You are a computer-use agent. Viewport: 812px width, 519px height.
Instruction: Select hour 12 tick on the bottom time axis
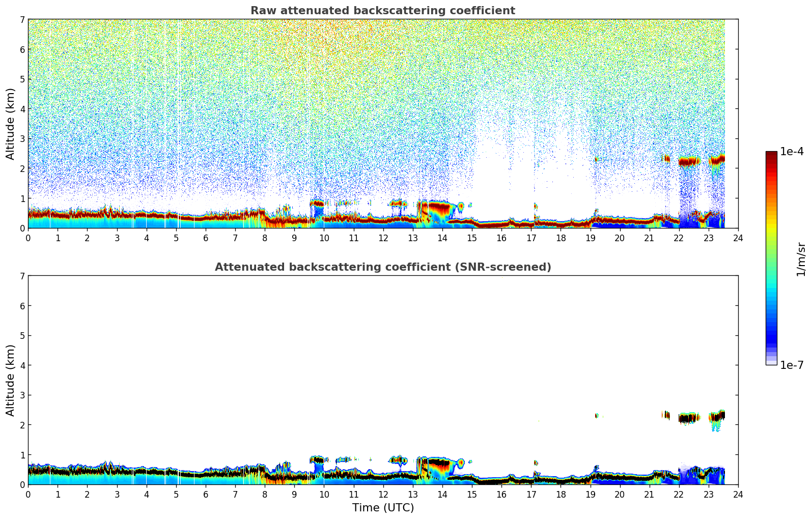point(383,494)
